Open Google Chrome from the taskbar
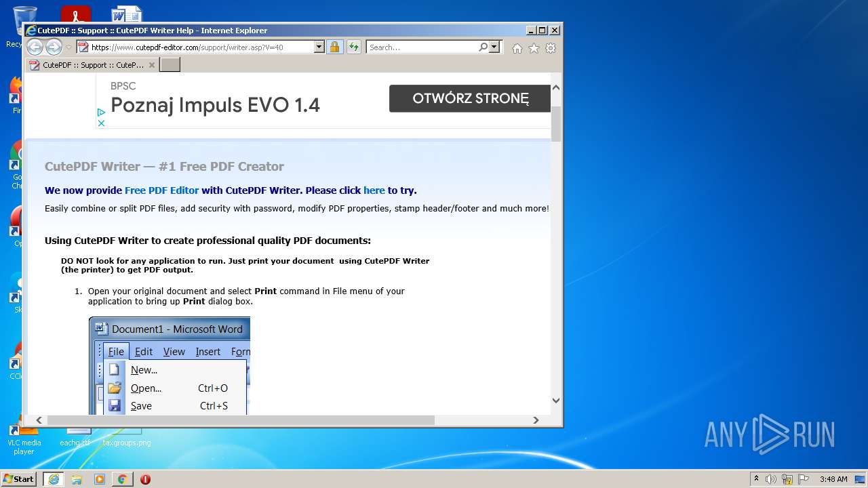868x488 pixels. (x=122, y=479)
